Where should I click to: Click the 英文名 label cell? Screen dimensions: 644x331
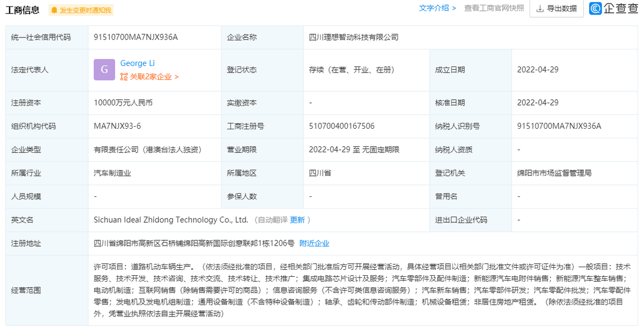[47, 220]
